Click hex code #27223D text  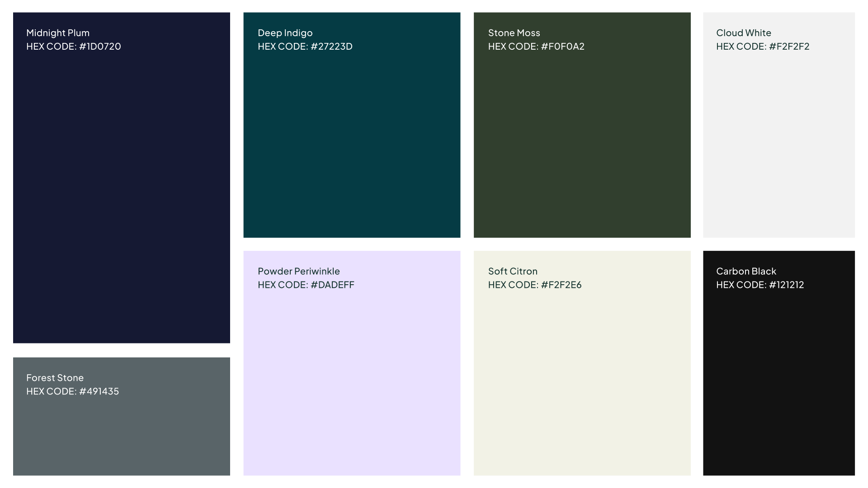pos(305,47)
